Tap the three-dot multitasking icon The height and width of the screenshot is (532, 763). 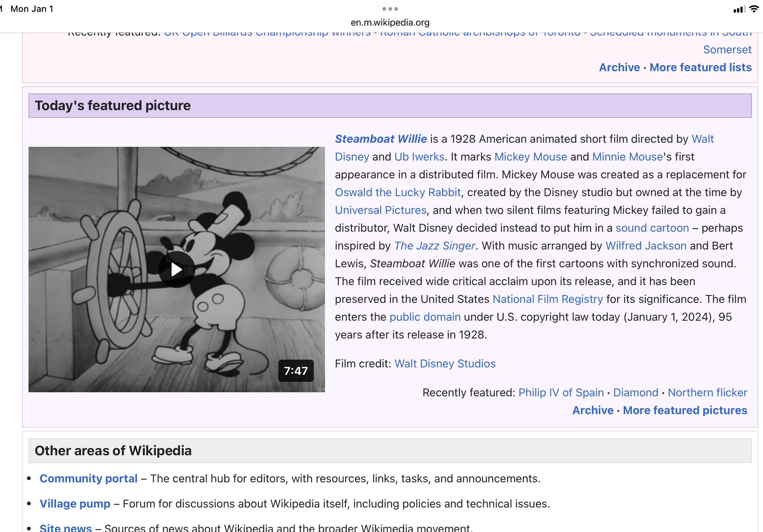(x=390, y=9)
